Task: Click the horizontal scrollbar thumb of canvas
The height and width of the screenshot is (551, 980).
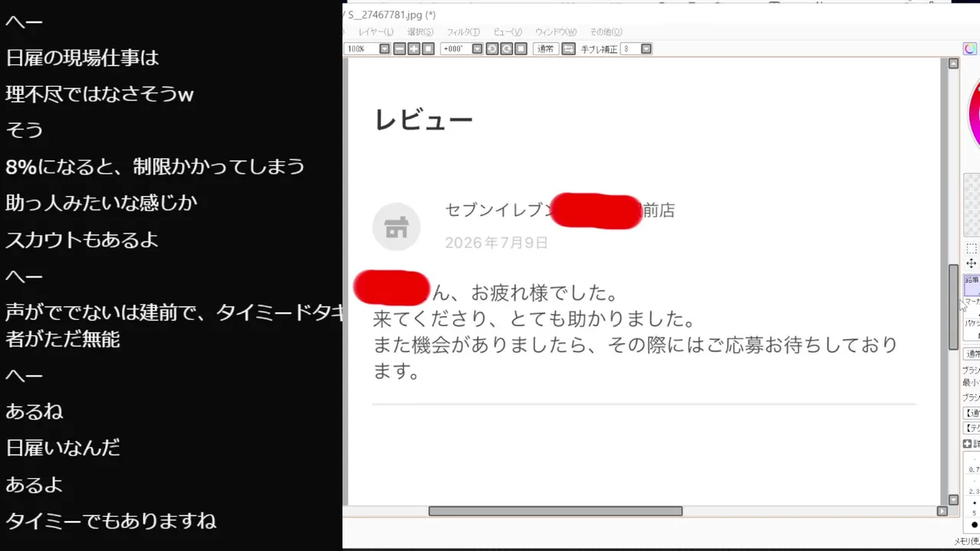Action: click(555, 511)
